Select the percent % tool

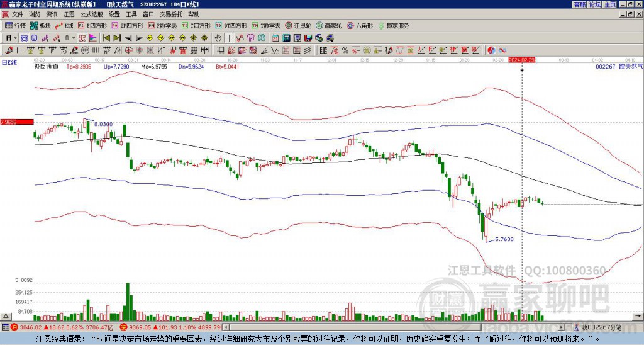coord(345,50)
